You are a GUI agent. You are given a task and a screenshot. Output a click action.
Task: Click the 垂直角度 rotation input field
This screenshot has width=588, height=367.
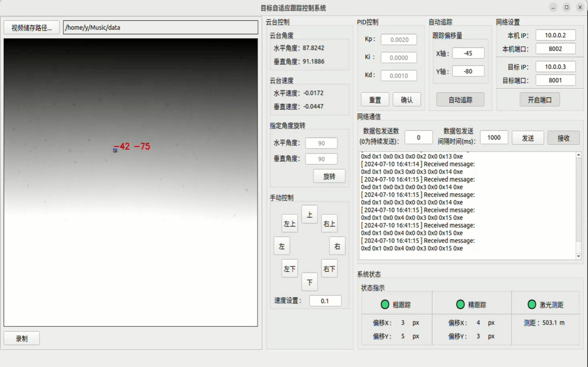pos(321,159)
